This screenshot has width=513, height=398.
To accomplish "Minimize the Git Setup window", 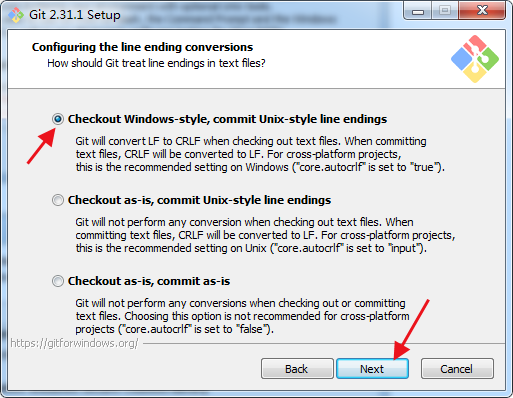I will 418,11.
